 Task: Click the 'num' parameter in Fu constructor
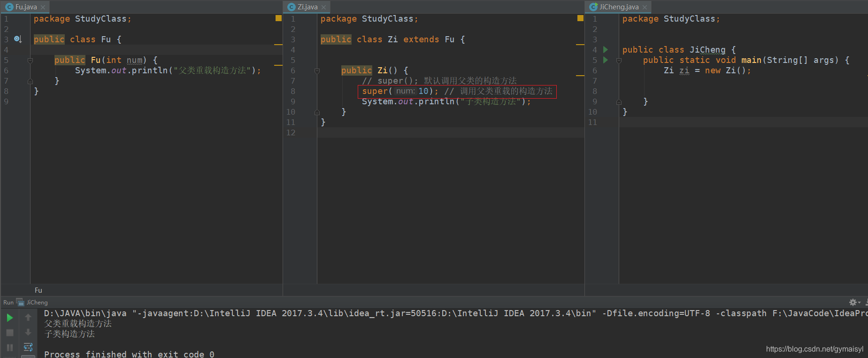[134, 60]
